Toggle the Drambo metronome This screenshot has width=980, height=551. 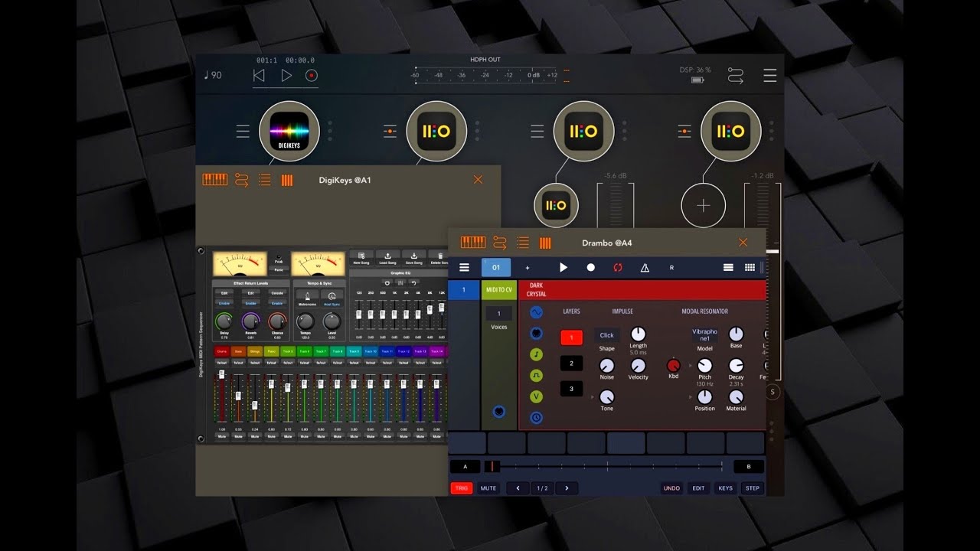point(645,267)
